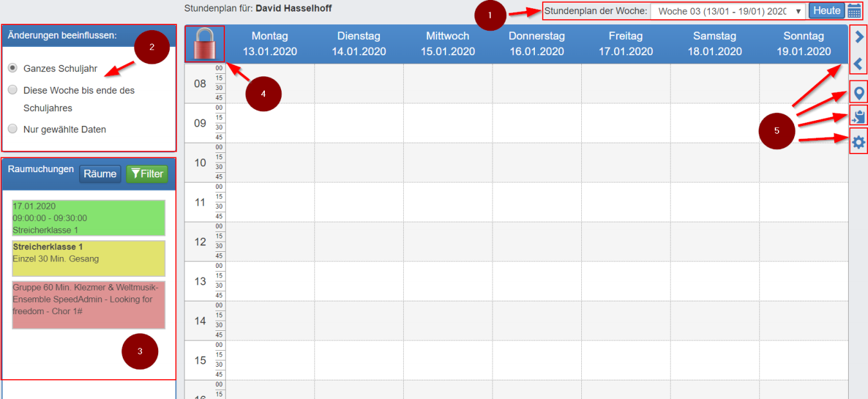Screen dimensions: 868x399
Task: Click the Heute button
Action: (x=826, y=11)
